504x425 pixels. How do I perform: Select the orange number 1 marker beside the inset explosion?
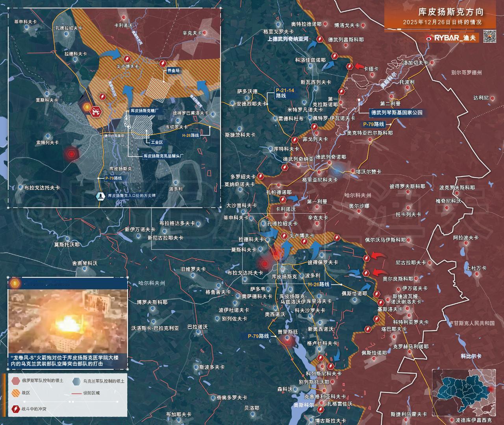[87, 106]
